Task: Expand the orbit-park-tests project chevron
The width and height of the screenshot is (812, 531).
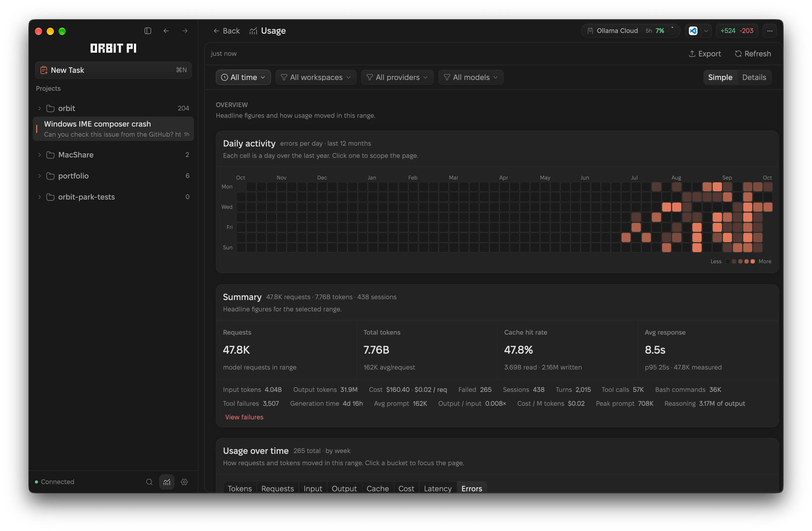Action: 40,197
